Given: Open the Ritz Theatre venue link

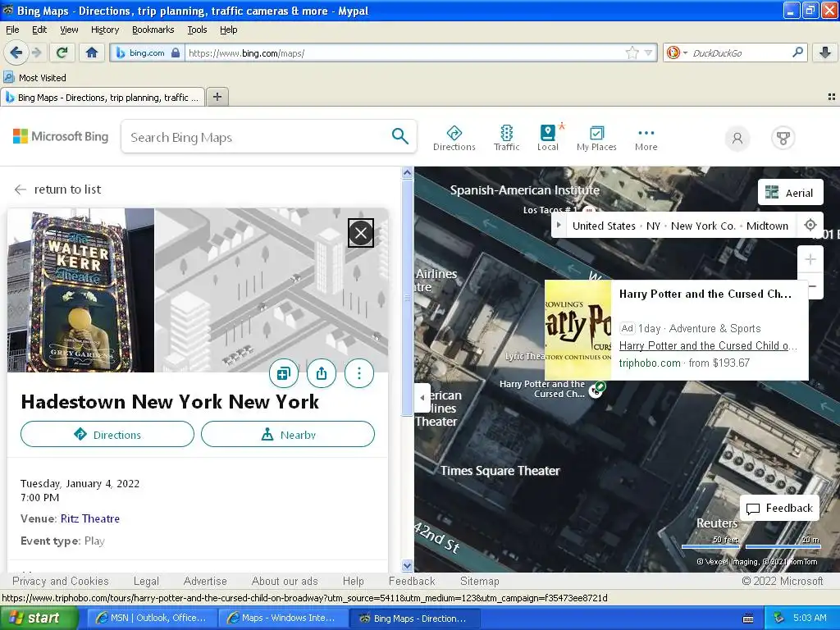Looking at the screenshot, I should click(90, 518).
